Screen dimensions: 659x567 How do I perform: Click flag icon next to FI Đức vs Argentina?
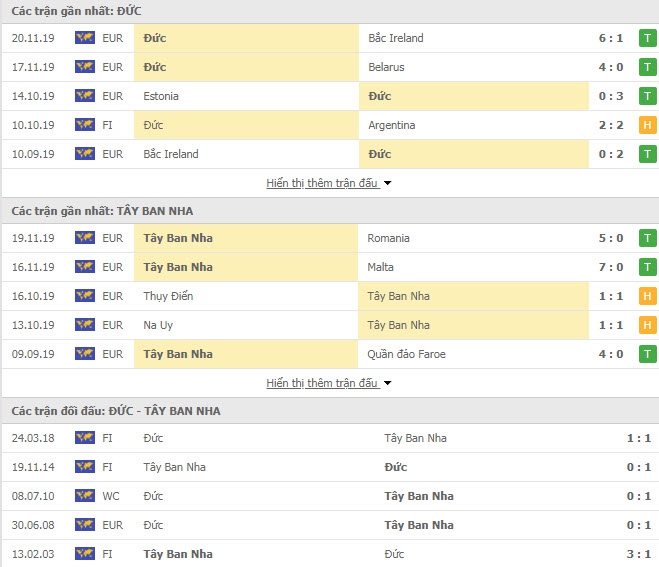tap(84, 125)
